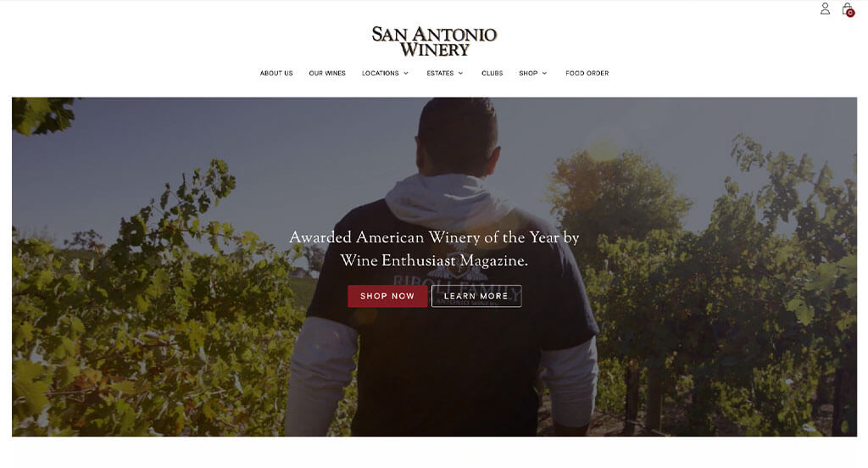Screen dimensions: 868x468
Task: Click the red Shop Now button
Action: [x=387, y=296]
